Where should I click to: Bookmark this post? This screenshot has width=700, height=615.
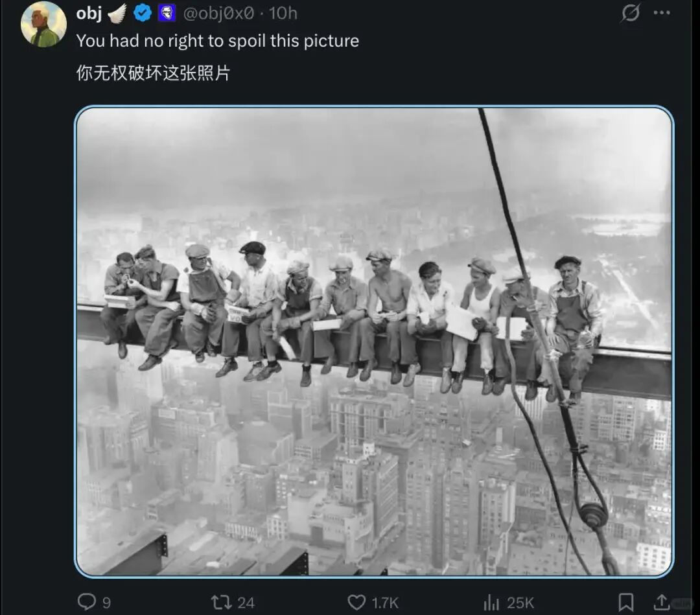click(625, 602)
